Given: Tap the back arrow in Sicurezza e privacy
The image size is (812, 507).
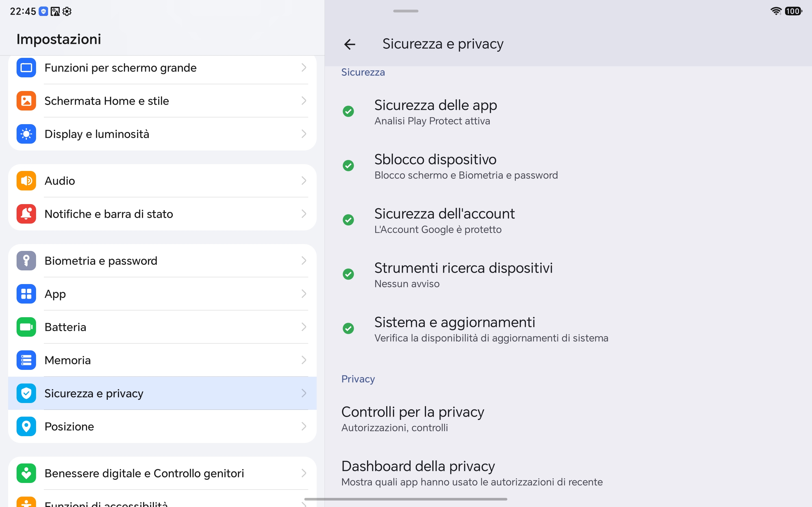Looking at the screenshot, I should [x=349, y=44].
